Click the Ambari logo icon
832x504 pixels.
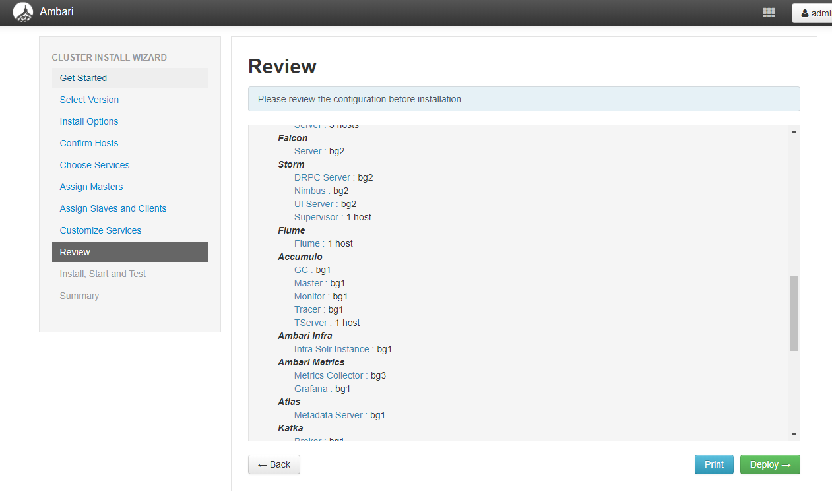[x=23, y=13]
